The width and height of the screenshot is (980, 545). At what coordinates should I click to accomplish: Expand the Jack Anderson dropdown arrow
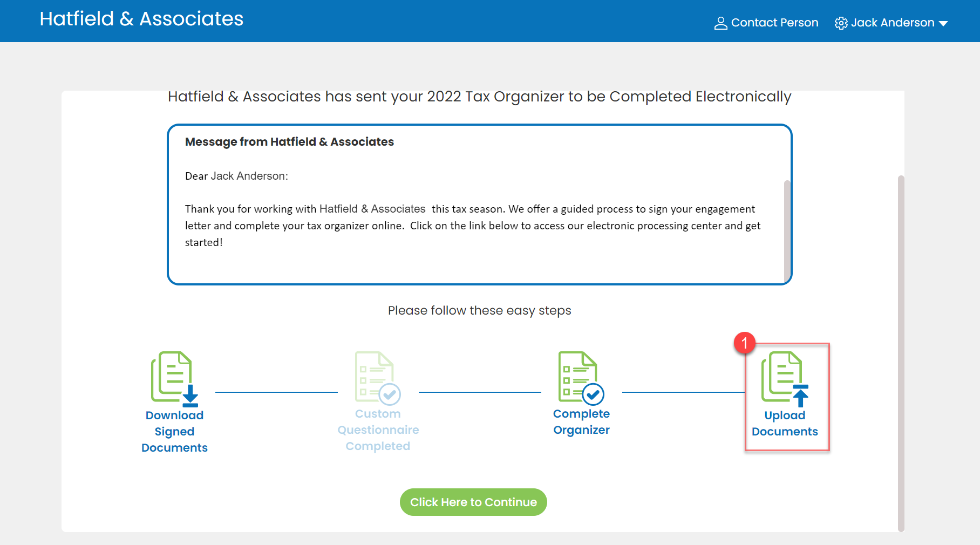(943, 24)
